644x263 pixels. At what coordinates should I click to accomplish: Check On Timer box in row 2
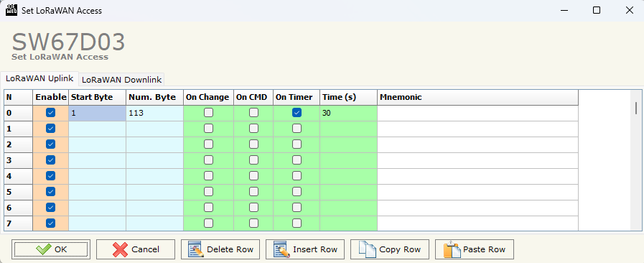point(297,144)
